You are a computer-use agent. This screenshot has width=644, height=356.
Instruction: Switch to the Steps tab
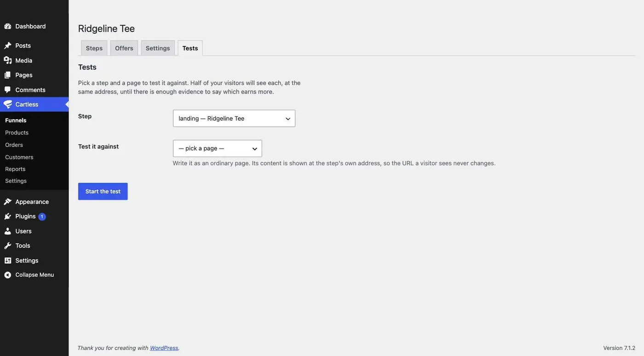94,48
